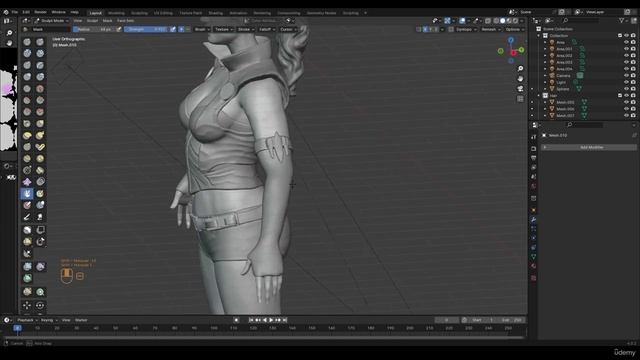
Task: Select rendered viewport shading mode
Action: point(516,20)
